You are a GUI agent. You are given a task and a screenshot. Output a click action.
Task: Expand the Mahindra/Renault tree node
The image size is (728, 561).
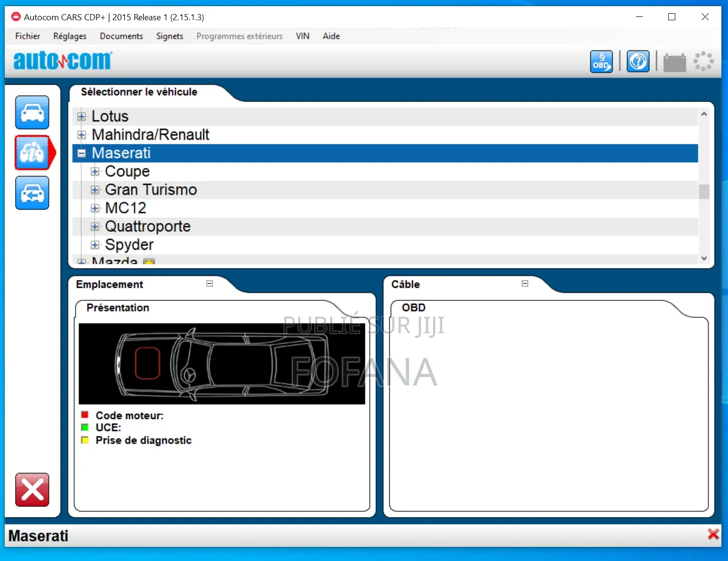(81, 135)
